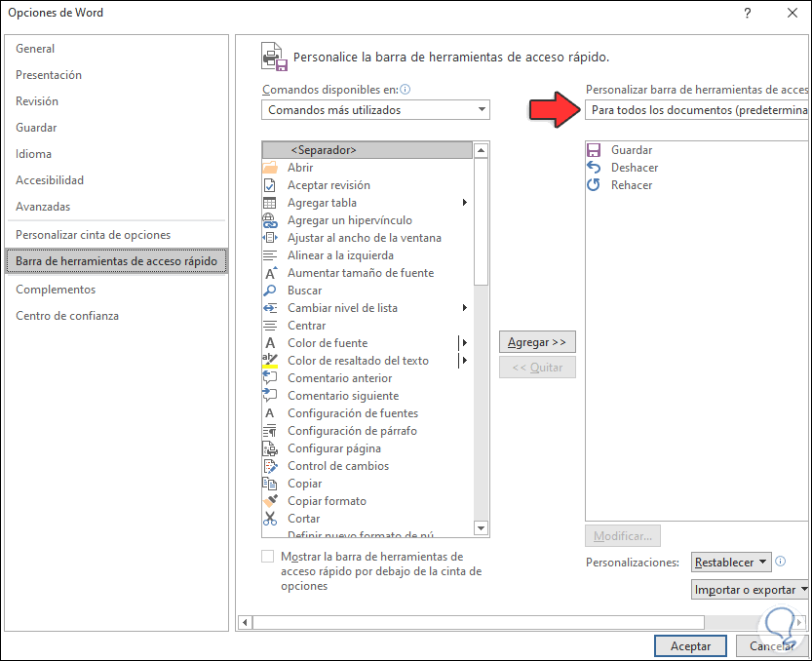Select the Color de resaltado del texto icon
Image resolution: width=812 pixels, height=661 pixels.
[x=270, y=361]
